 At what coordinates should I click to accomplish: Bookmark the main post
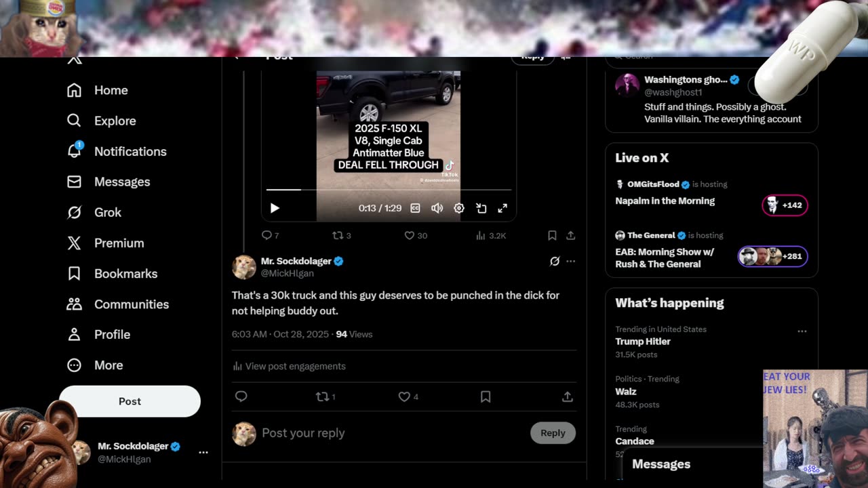486,396
